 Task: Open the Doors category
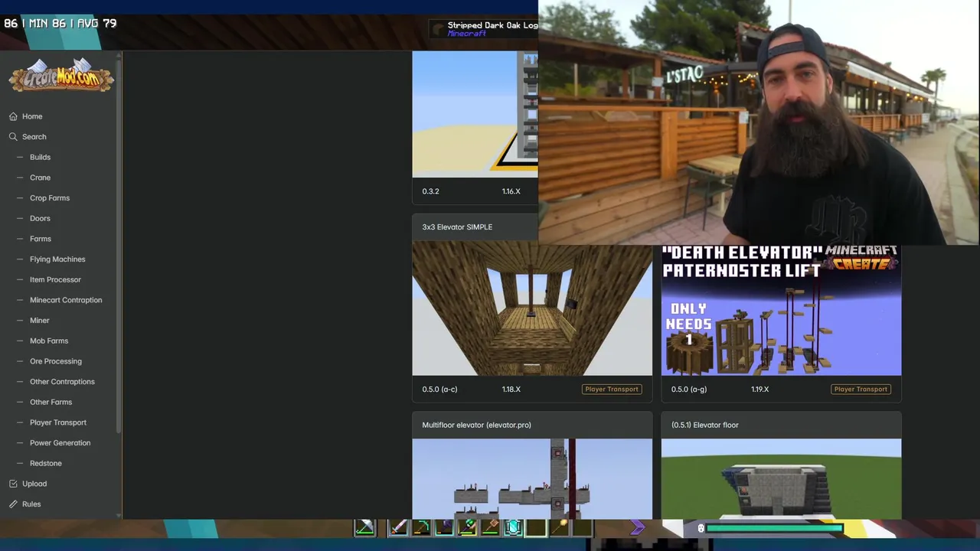[40, 218]
